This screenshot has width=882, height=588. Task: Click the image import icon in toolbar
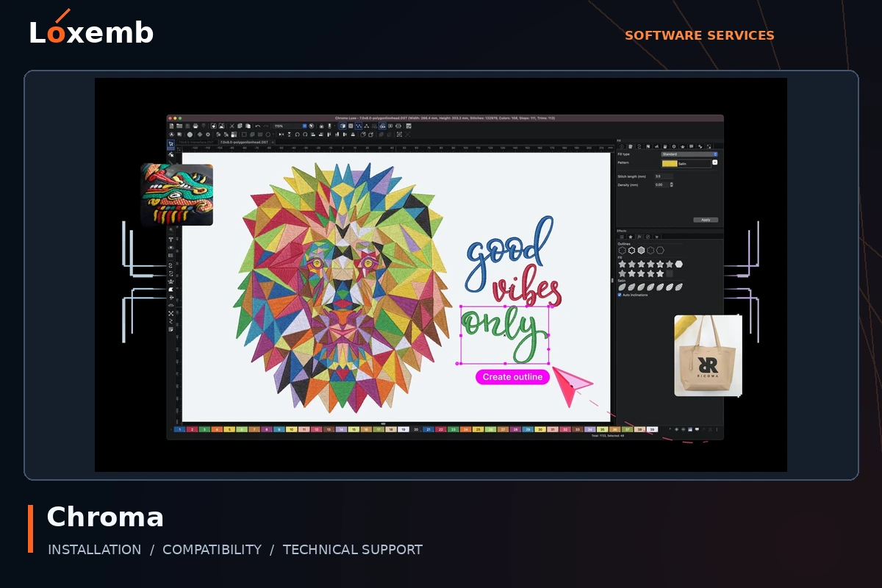pyautogui.click(x=221, y=126)
